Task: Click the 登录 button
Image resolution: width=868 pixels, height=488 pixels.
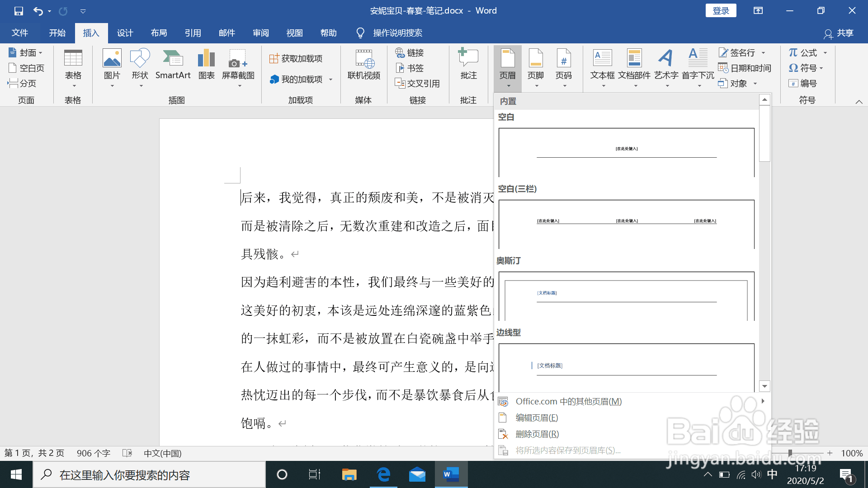Action: click(721, 10)
